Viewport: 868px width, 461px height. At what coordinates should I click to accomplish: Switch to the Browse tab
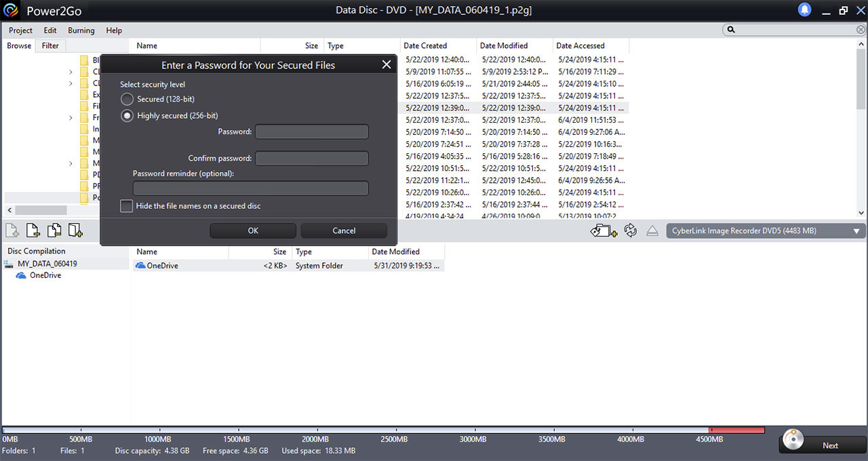(19, 45)
